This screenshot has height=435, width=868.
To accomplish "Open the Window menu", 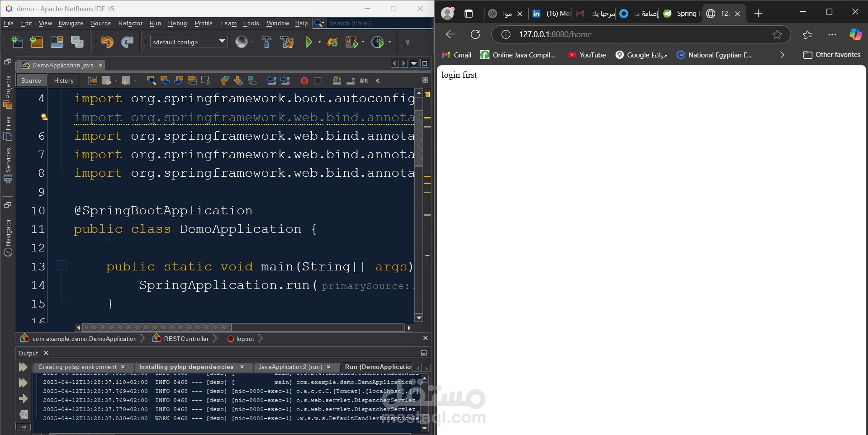I will 278,23.
